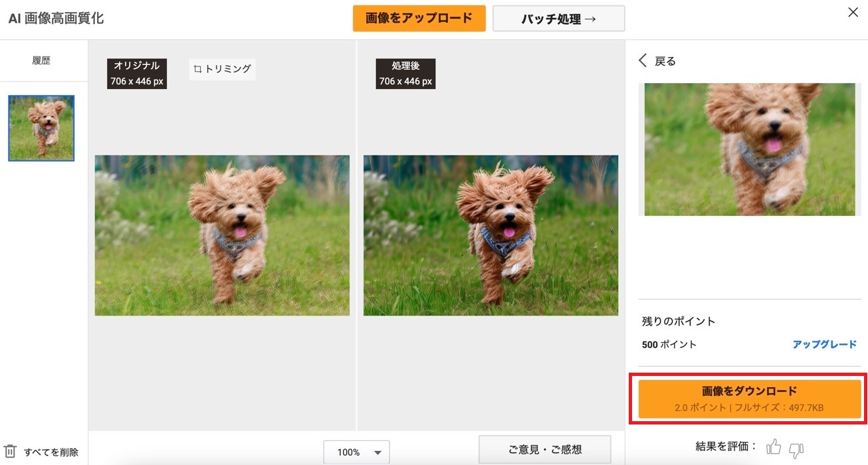Give the result a thumbs down rating

(798, 448)
